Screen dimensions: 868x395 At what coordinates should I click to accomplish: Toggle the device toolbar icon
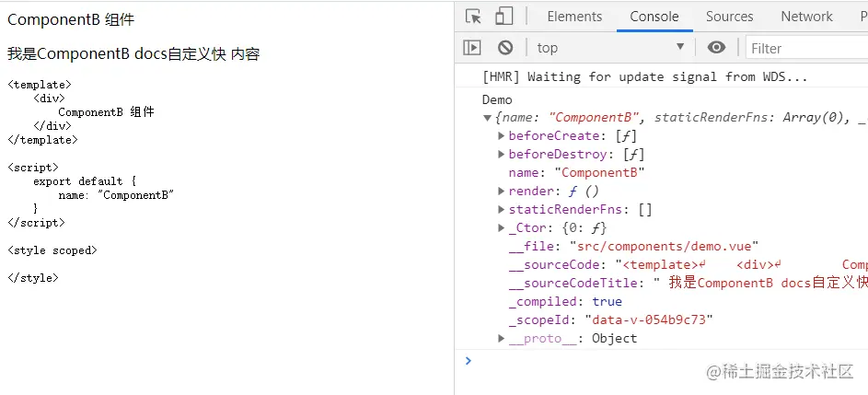[x=503, y=17]
